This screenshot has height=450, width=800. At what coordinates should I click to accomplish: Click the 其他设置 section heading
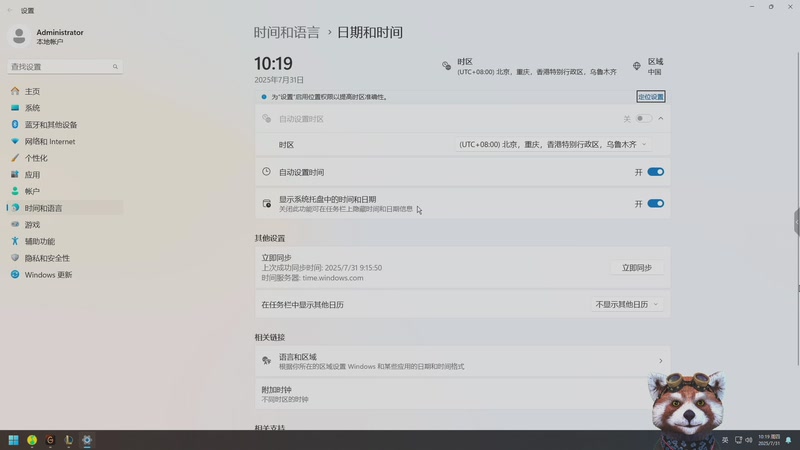pyautogui.click(x=270, y=238)
